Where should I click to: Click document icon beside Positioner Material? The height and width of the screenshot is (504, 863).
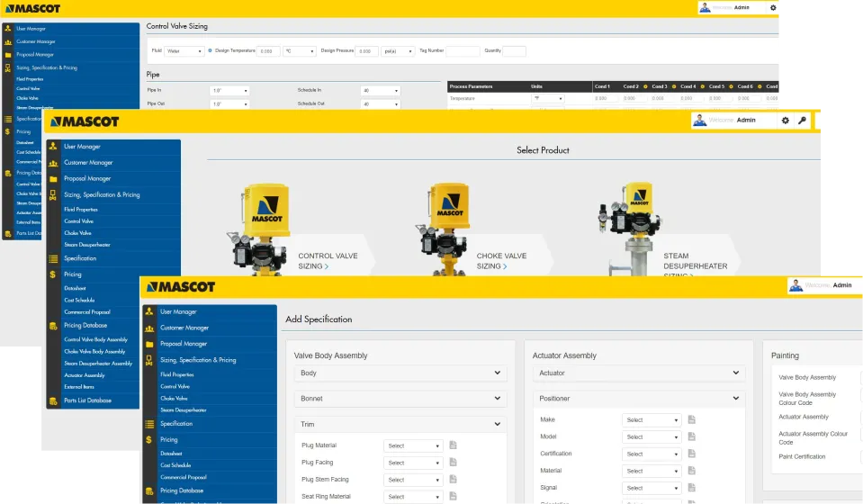point(692,471)
